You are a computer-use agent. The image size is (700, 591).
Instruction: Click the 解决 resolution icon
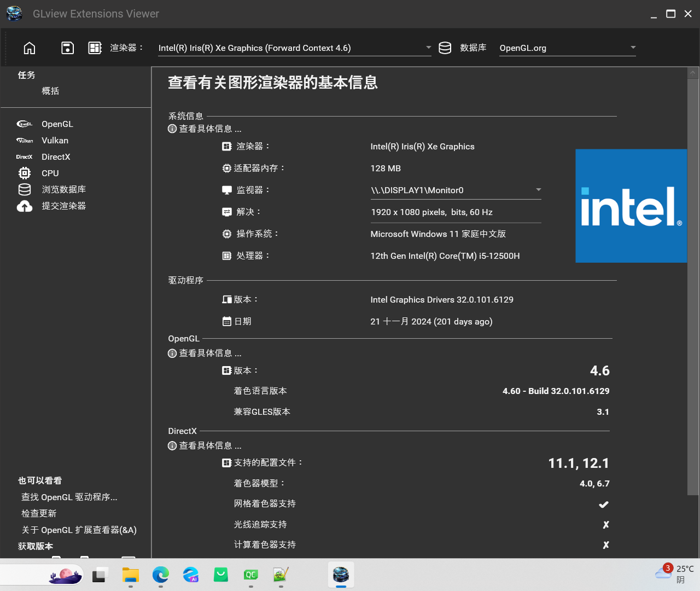(227, 212)
